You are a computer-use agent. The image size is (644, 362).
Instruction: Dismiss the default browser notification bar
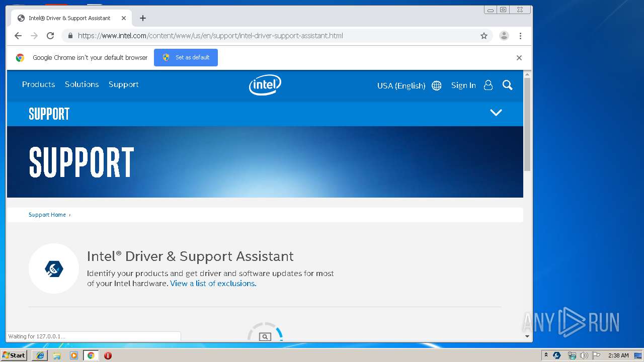tap(519, 58)
